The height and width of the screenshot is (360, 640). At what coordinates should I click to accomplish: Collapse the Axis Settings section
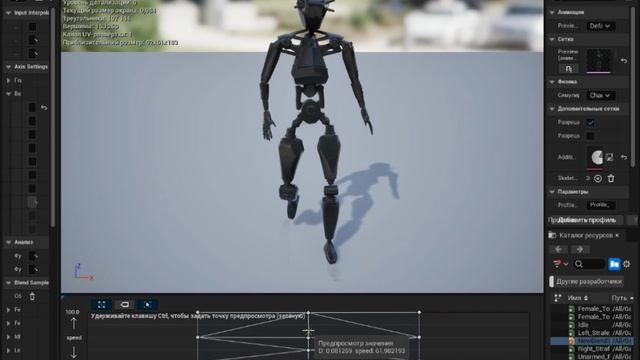(x=8, y=67)
